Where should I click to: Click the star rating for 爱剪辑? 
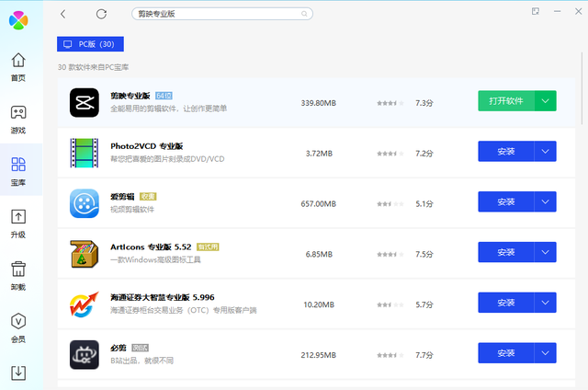(390, 204)
